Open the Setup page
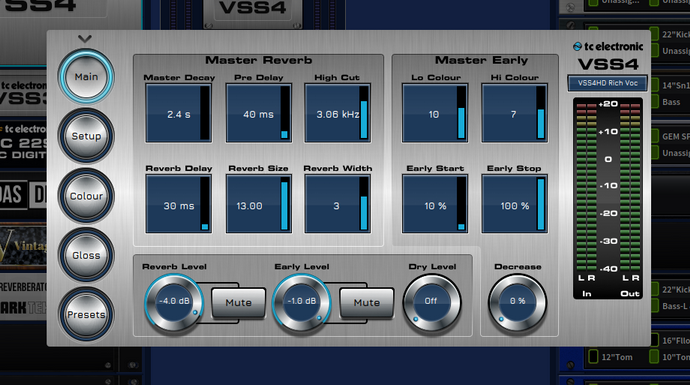The width and height of the screenshot is (690, 385). click(x=86, y=136)
